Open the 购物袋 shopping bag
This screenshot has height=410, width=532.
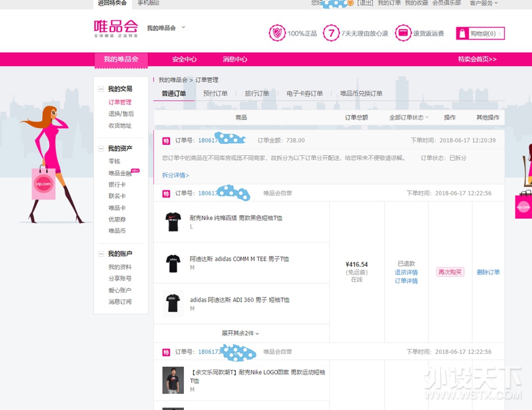(480, 34)
